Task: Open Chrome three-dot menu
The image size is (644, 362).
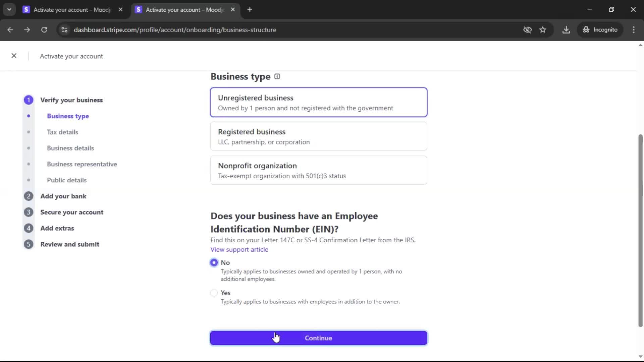Action: point(634,30)
